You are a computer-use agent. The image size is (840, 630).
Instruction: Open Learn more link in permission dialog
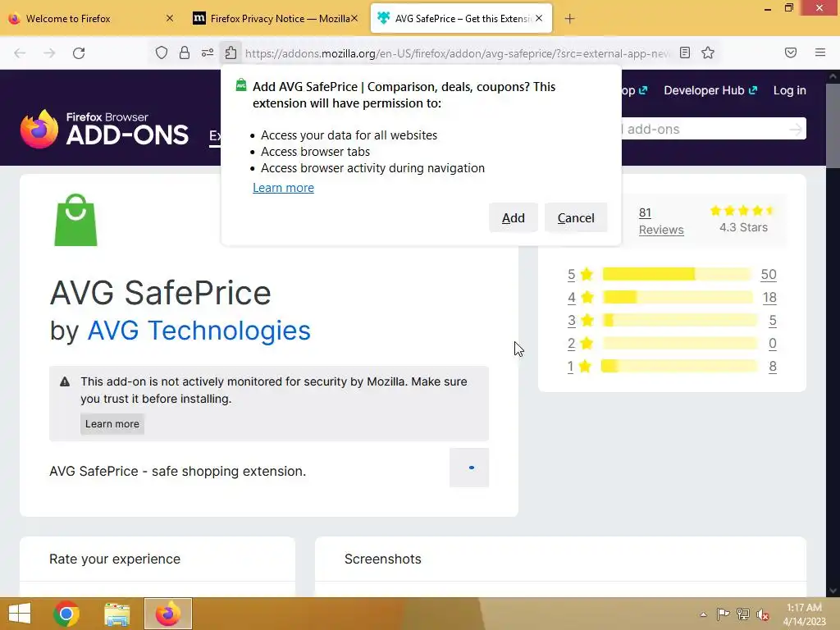coord(283,188)
